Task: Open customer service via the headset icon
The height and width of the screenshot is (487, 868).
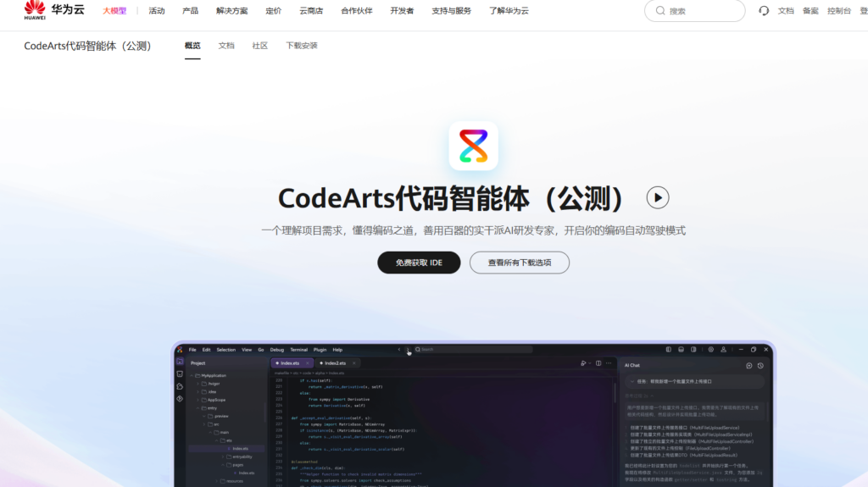Action: pos(764,11)
